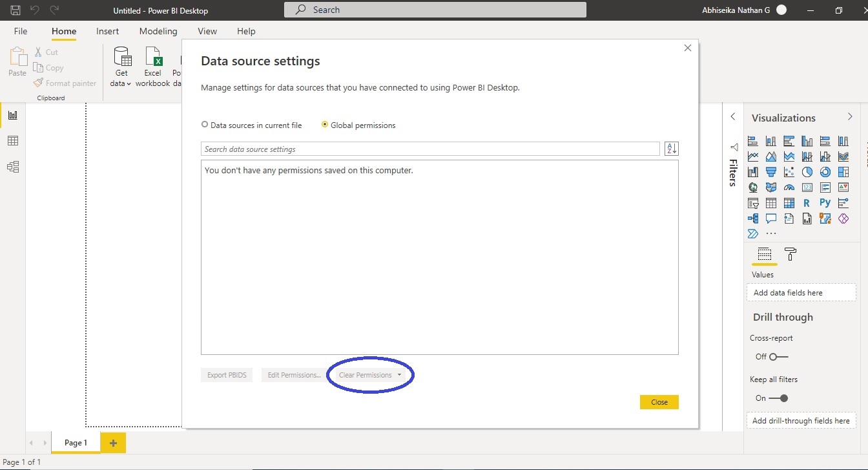Pick the Power Apps visual
This screenshot has height=470, width=868.
[843, 219]
